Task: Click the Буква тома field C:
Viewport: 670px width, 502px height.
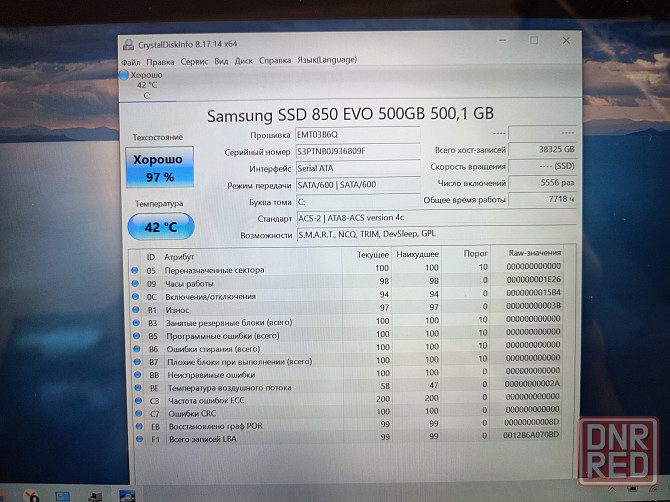Action: pos(359,201)
